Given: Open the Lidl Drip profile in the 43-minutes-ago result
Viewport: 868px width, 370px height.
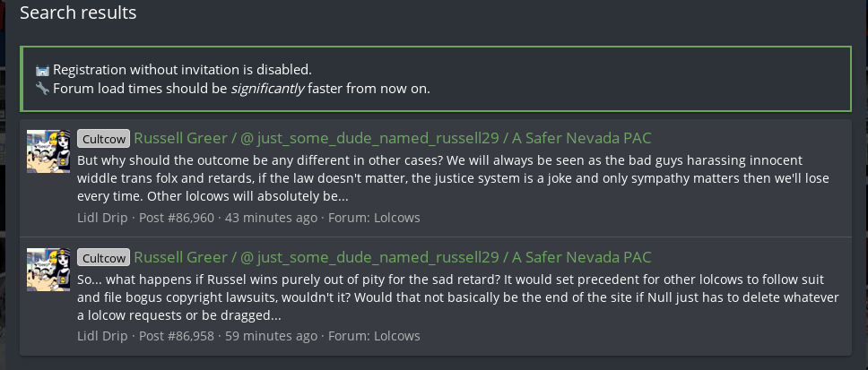Looking at the screenshot, I should pos(103,218).
